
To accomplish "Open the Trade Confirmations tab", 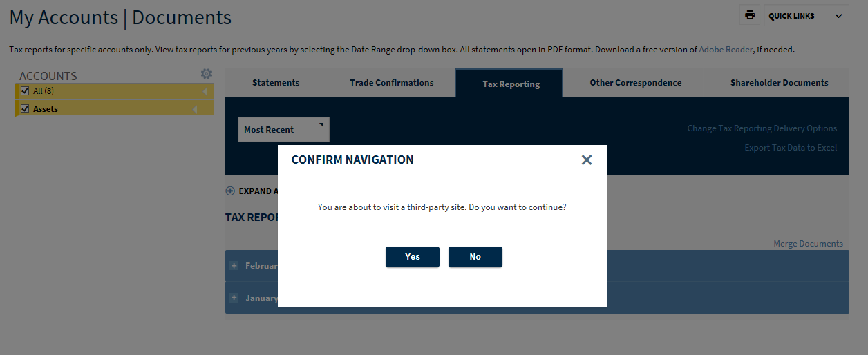I will click(x=391, y=83).
